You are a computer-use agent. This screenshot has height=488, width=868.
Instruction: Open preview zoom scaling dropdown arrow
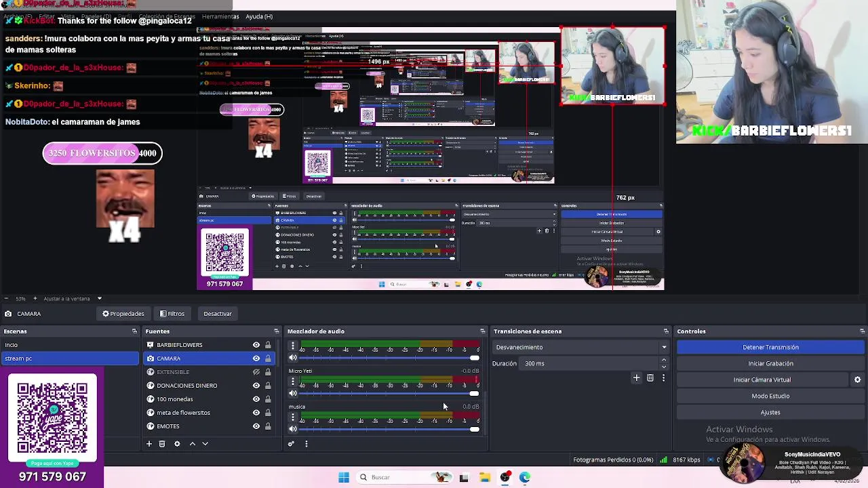pyautogui.click(x=99, y=298)
